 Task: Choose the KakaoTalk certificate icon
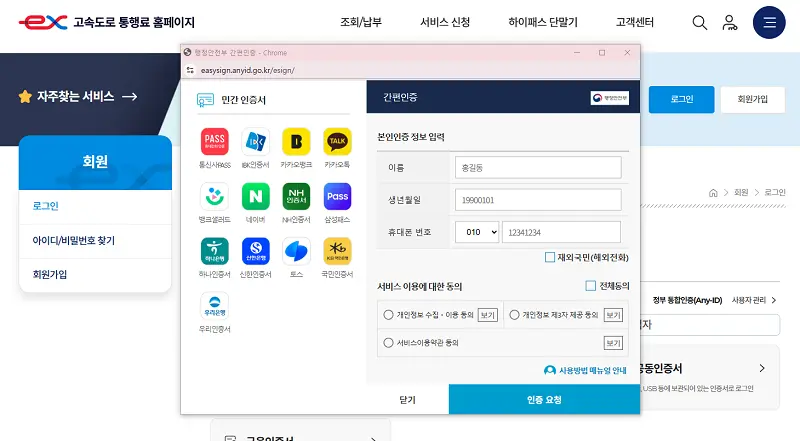pos(337,141)
